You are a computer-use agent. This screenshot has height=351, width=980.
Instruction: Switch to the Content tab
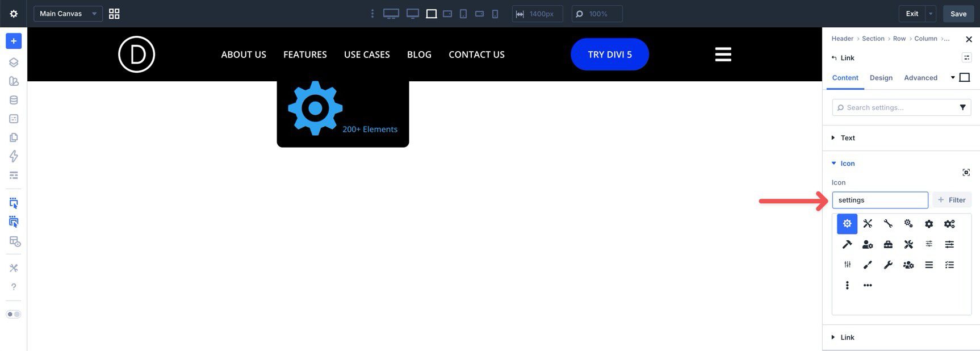[x=845, y=78]
